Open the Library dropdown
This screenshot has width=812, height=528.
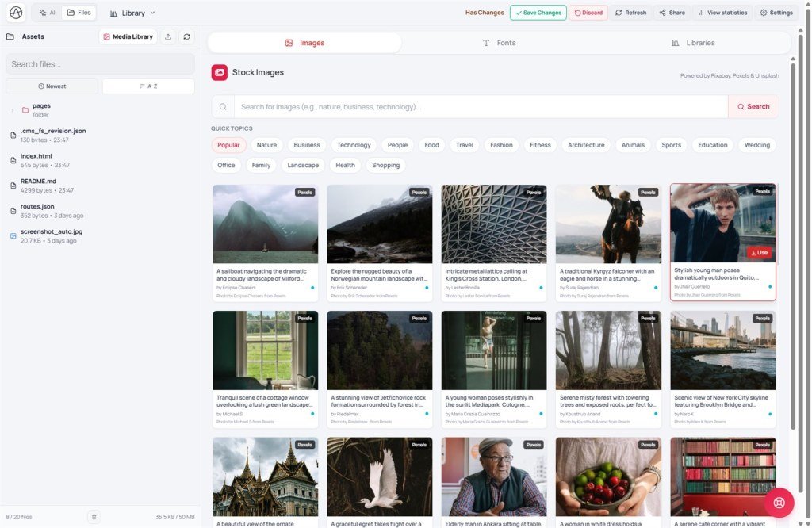click(x=132, y=13)
